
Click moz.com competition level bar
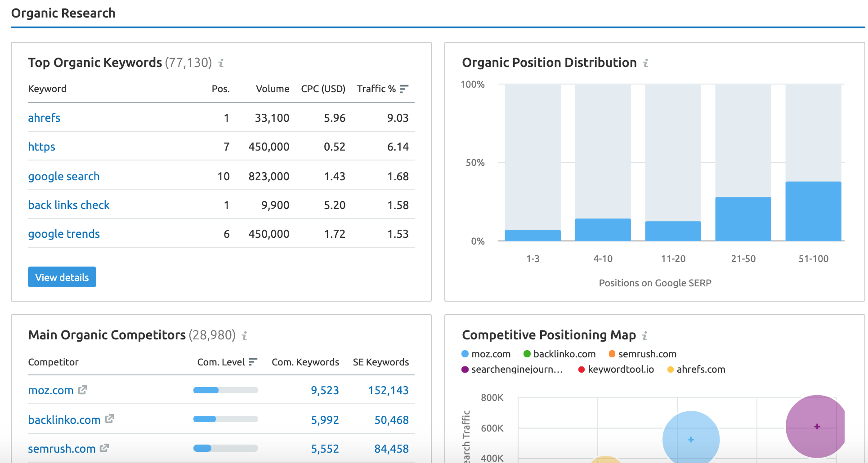[225, 390]
